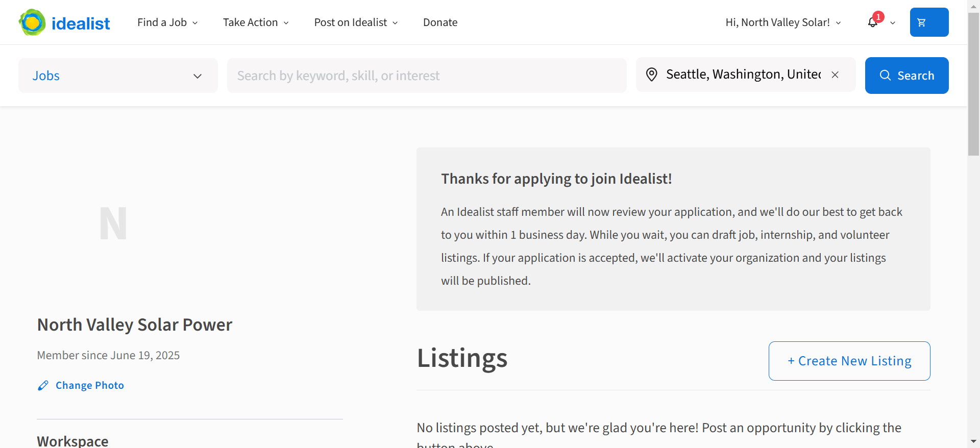
Task: Clear the Seattle location with the X
Action: 835,74
